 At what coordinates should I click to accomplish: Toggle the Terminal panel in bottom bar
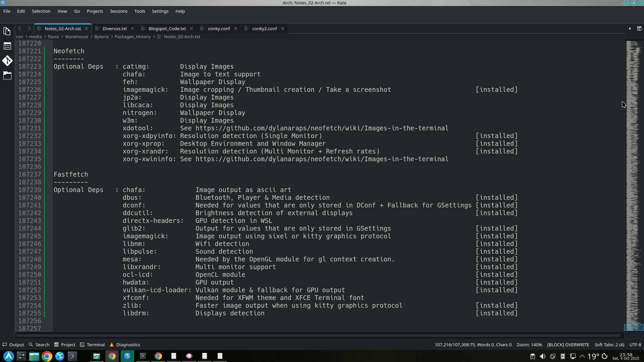coord(92,345)
